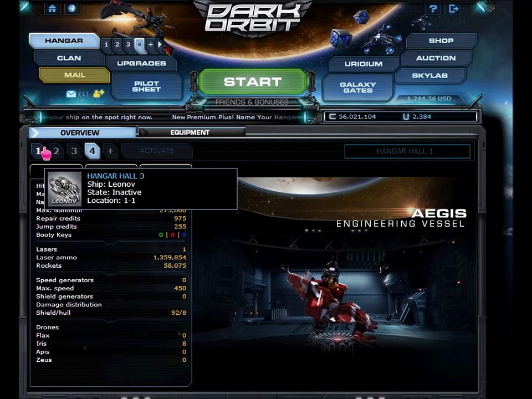
Task: Click the scrolling news ticker text
Action: [173, 117]
